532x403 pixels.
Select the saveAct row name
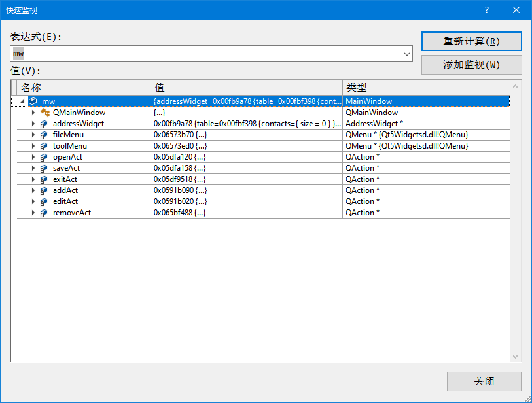click(66, 168)
